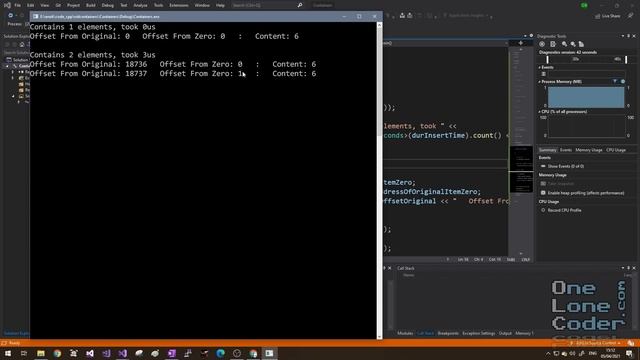Switch to the Breakpoints tab
This screenshot has width=640, height=360.
(x=448, y=333)
